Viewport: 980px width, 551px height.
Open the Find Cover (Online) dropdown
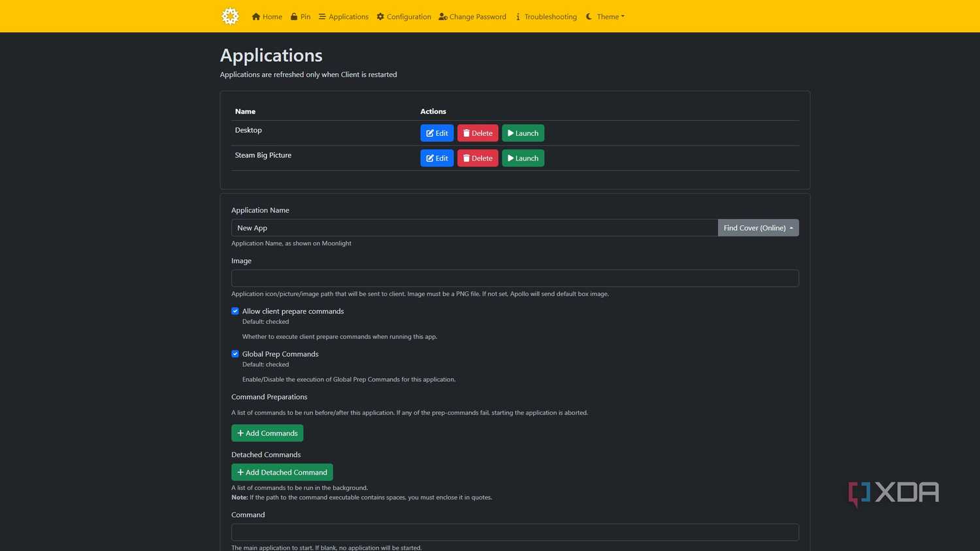pos(758,228)
